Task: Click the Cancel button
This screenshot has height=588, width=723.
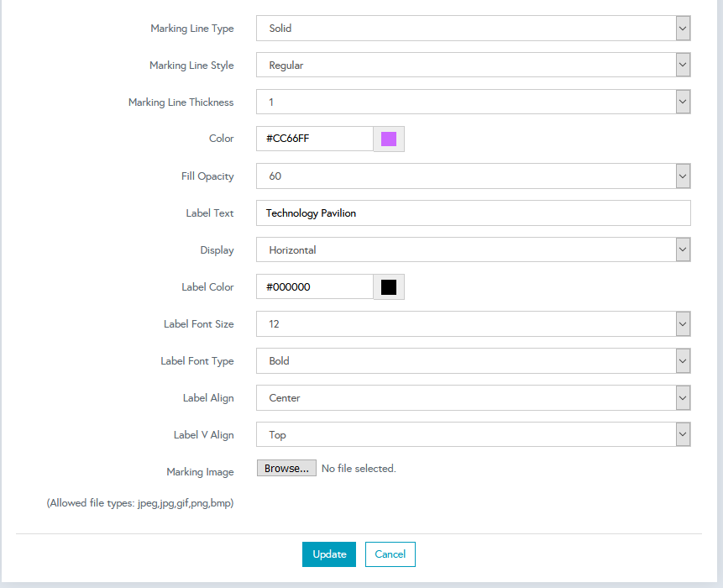Action: point(390,554)
